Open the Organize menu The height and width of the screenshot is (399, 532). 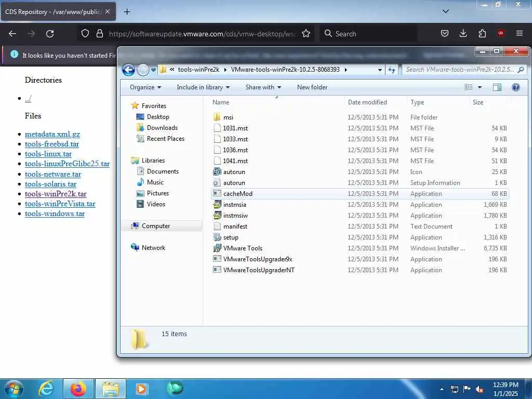145,87
